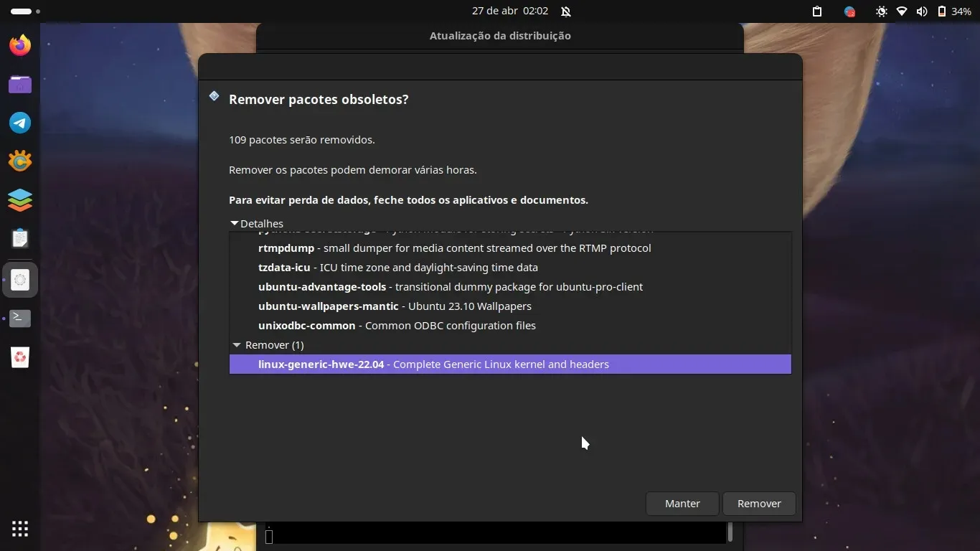Open the date and time calendar menu
Screen dimensions: 980x551
point(510,11)
